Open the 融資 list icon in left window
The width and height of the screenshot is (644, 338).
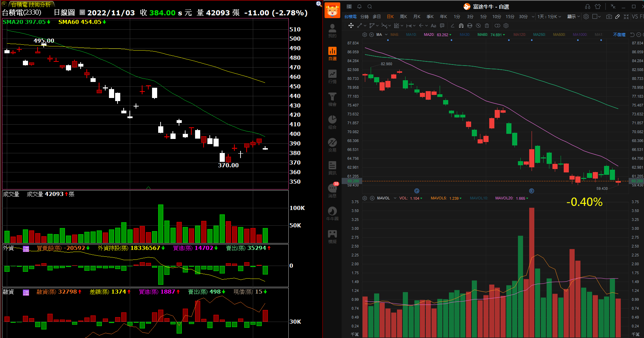point(26,292)
